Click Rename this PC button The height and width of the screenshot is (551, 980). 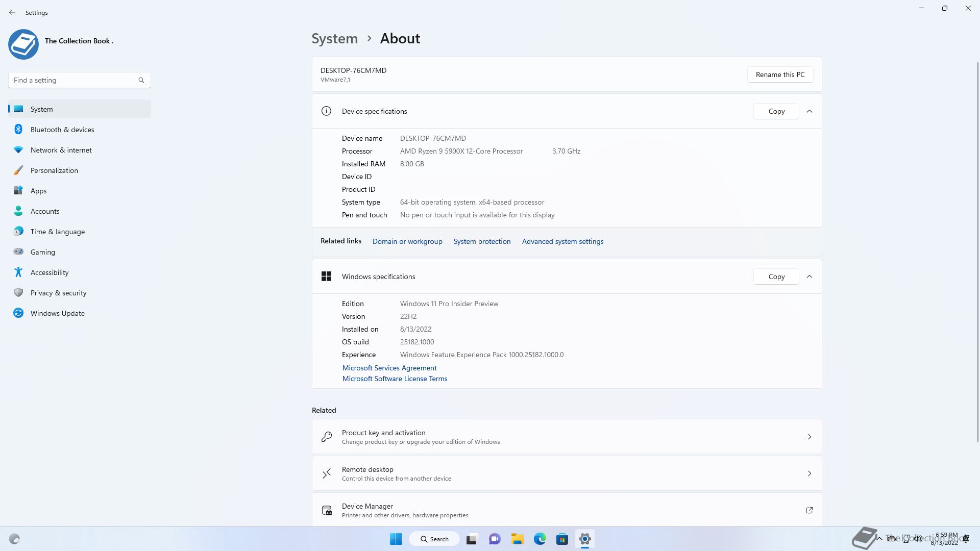point(780,74)
